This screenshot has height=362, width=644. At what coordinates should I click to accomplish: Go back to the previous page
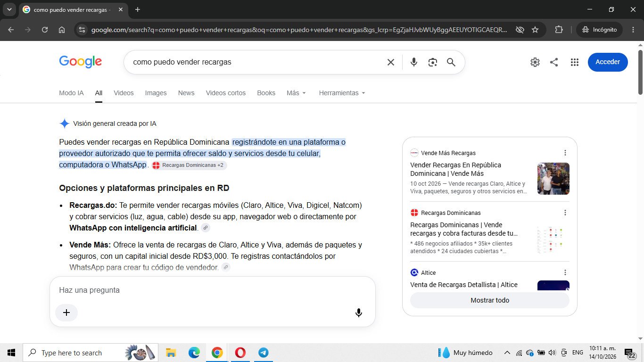(11, 30)
